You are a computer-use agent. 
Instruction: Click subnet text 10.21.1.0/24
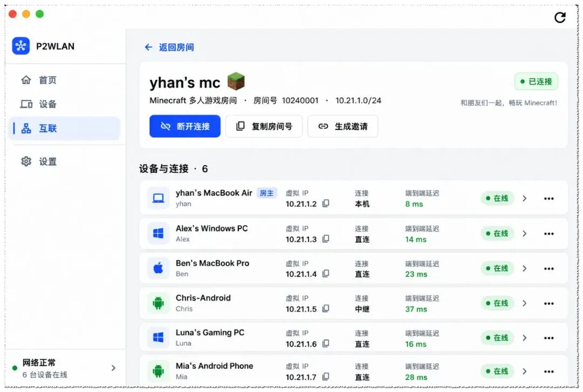358,100
